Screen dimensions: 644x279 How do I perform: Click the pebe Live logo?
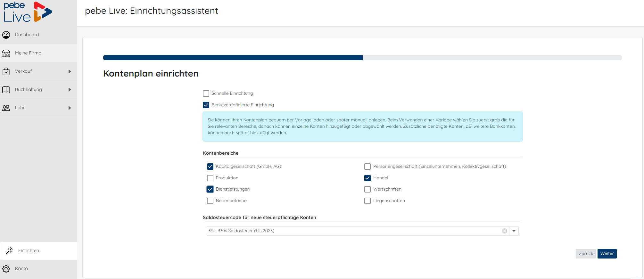[x=28, y=12]
